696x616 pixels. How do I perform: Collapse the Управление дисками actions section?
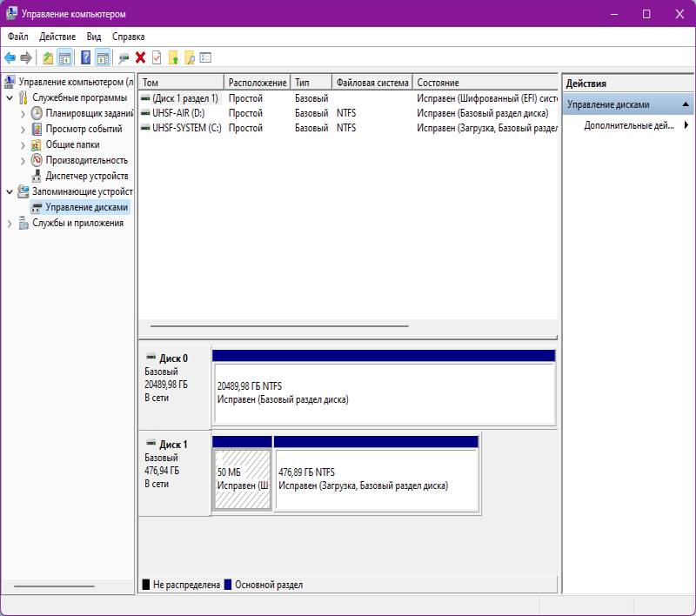coord(686,104)
